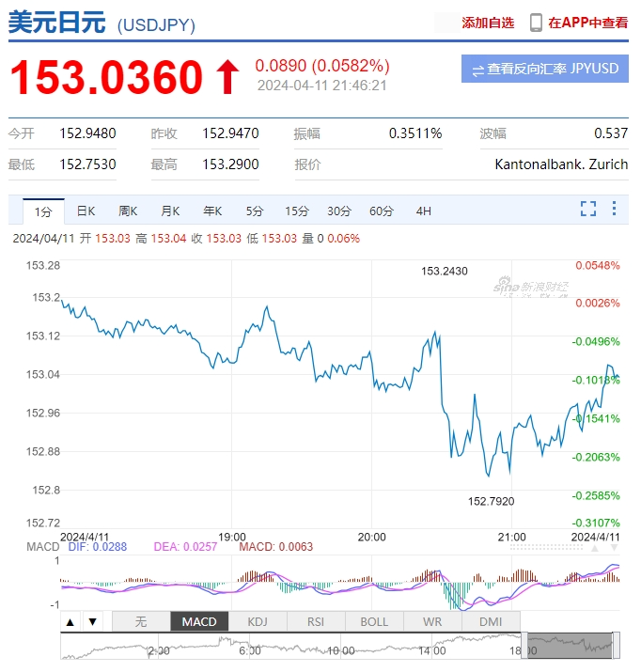Click the shaded range window in overview
The image size is (641, 672).
tap(570, 646)
